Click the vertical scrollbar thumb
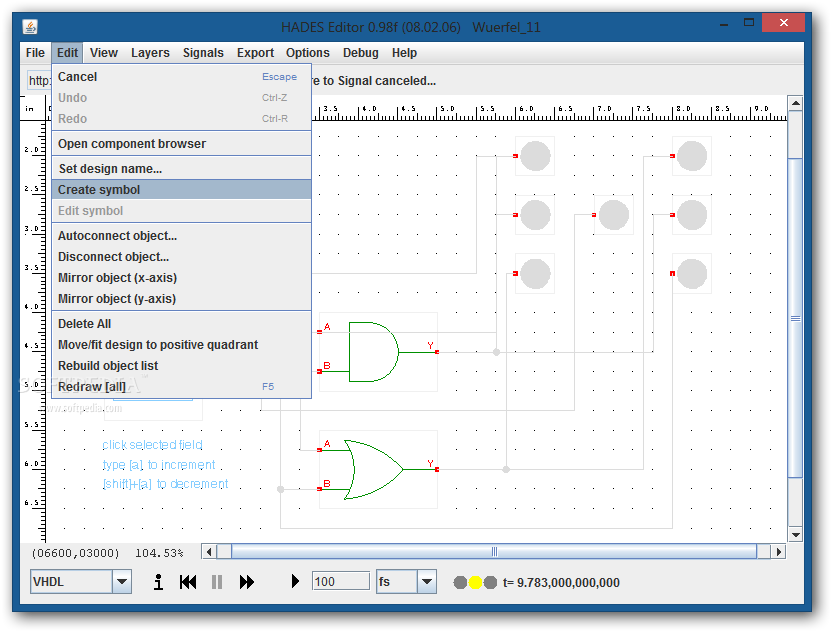Image resolution: width=832 pixels, height=632 pixels. 795,318
